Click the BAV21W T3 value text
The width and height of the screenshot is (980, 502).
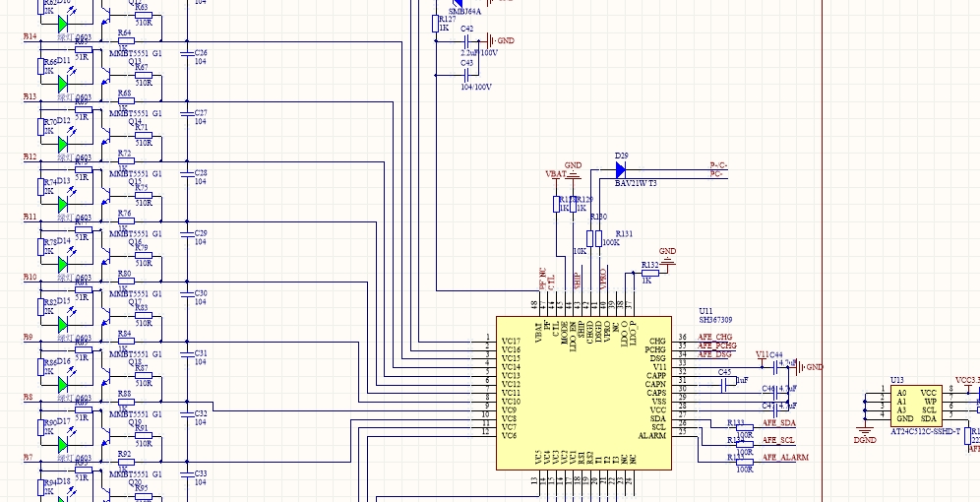636,183
